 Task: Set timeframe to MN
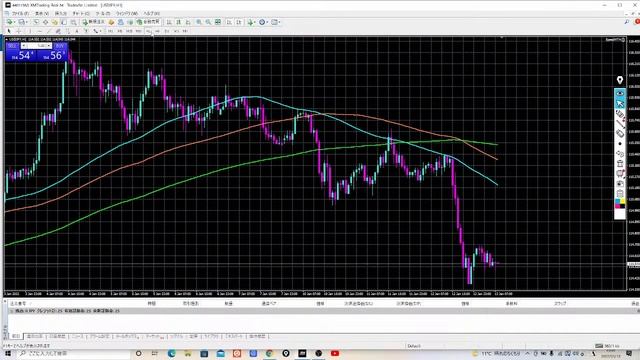186,31
